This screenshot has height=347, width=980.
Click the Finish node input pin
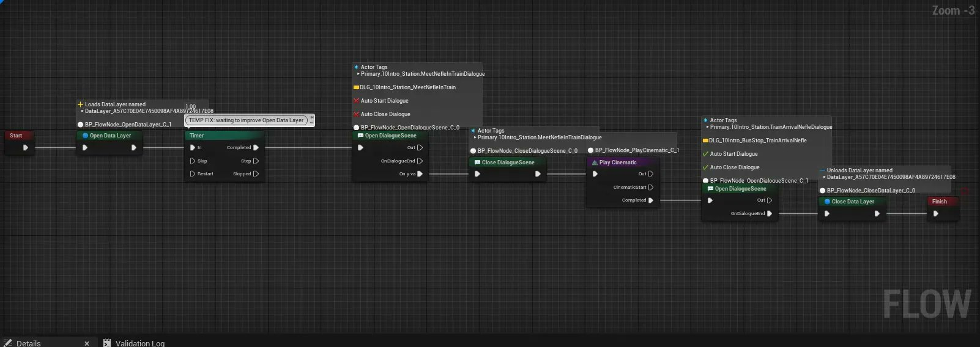tap(935, 214)
